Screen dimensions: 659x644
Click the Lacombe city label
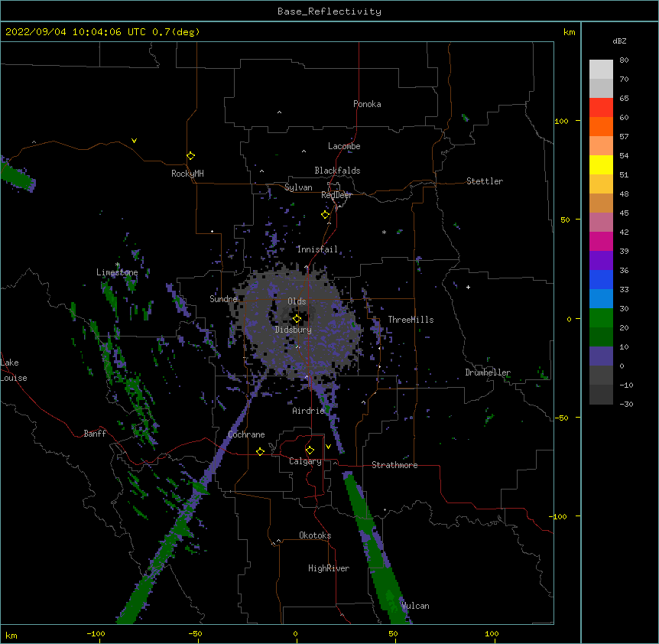point(344,146)
